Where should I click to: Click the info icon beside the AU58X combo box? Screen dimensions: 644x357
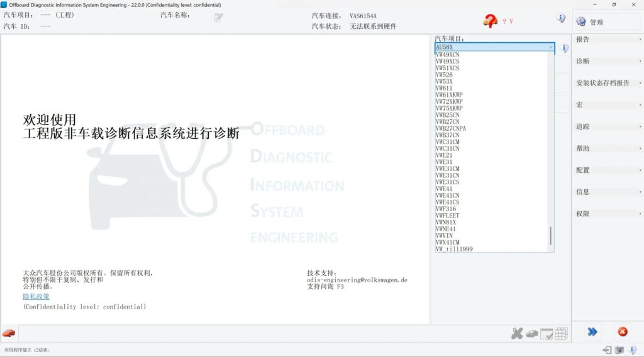(564, 48)
